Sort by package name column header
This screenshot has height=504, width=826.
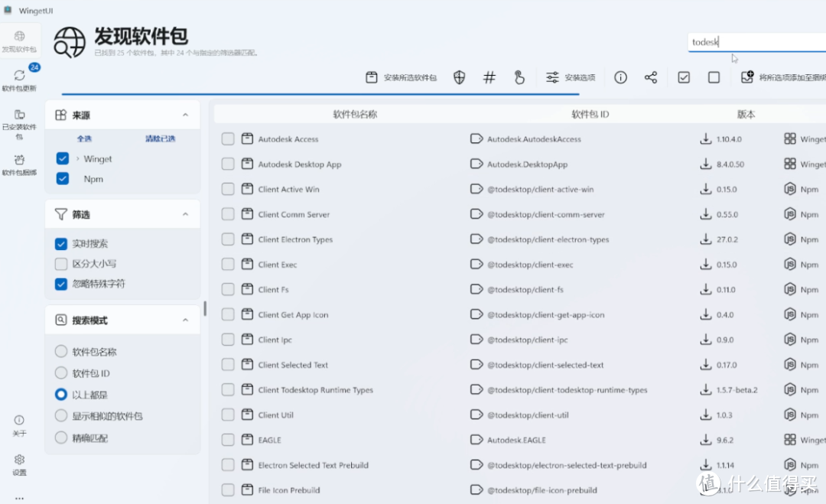355,114
